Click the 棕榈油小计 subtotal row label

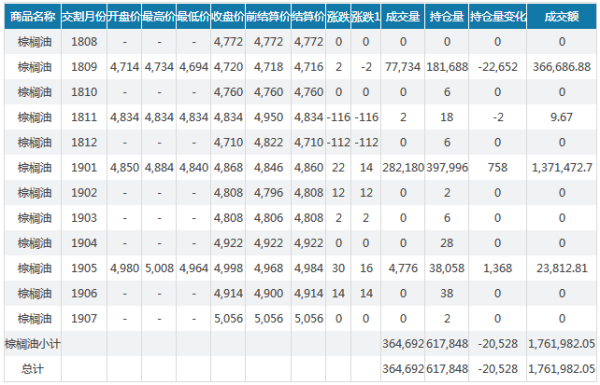33,344
